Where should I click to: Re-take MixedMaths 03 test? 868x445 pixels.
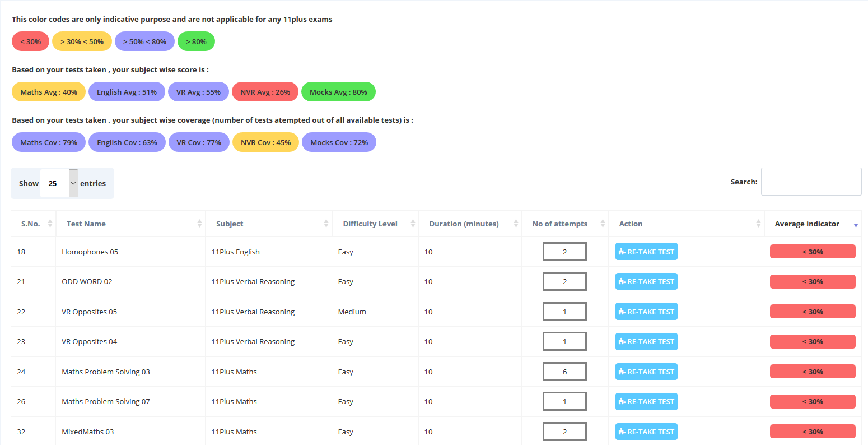click(x=646, y=432)
